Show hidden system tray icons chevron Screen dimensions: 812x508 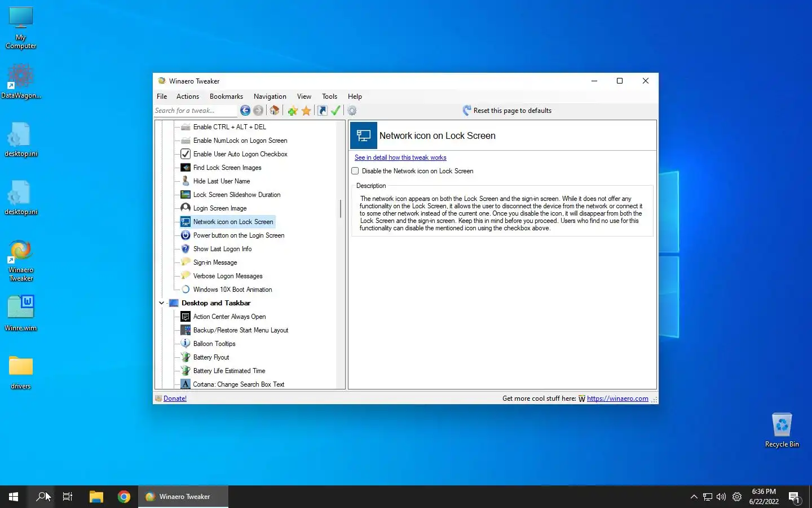coord(694,497)
